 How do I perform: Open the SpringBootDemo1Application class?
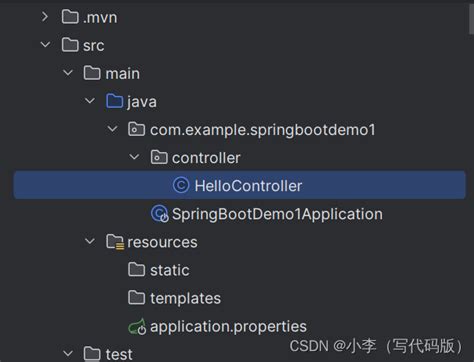(x=277, y=214)
